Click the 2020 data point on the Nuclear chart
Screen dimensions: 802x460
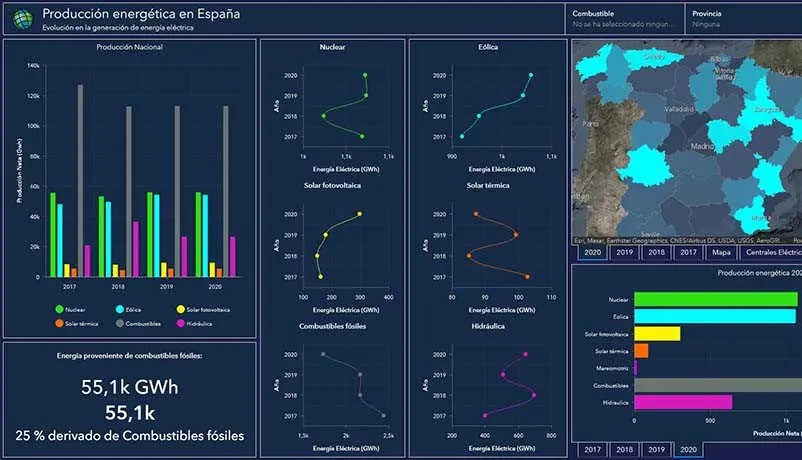click(365, 75)
